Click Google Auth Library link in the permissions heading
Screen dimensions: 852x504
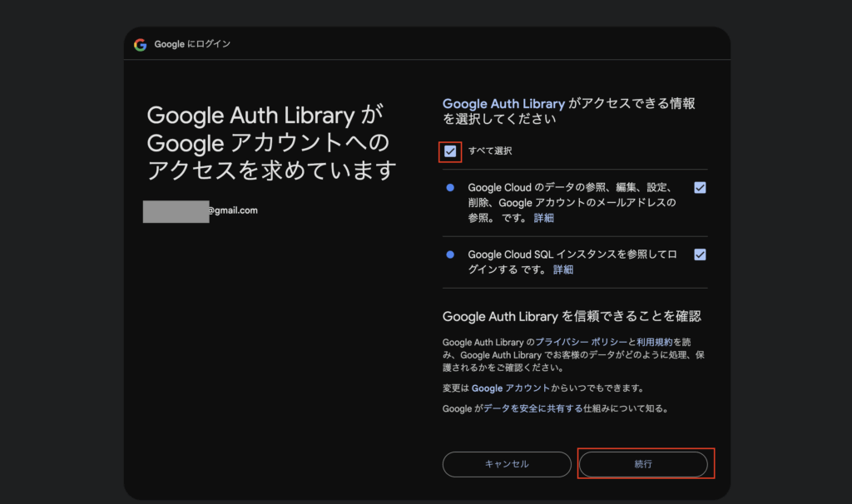point(503,104)
